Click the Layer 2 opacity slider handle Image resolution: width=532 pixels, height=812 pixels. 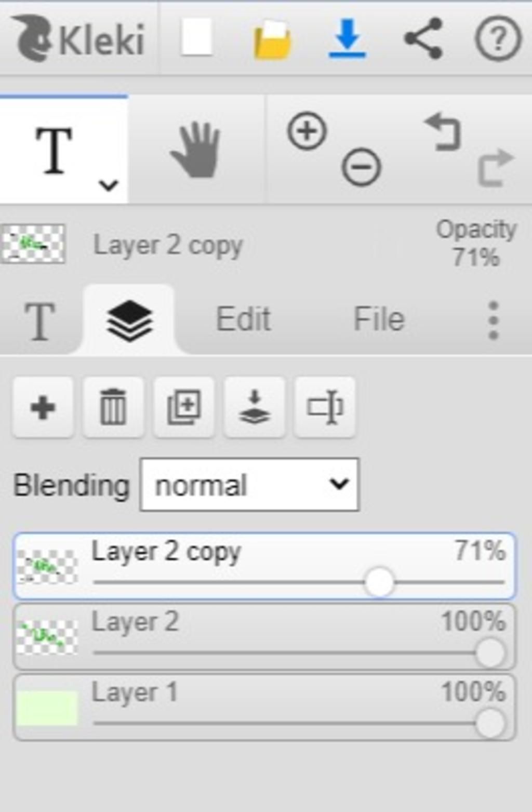point(490,653)
